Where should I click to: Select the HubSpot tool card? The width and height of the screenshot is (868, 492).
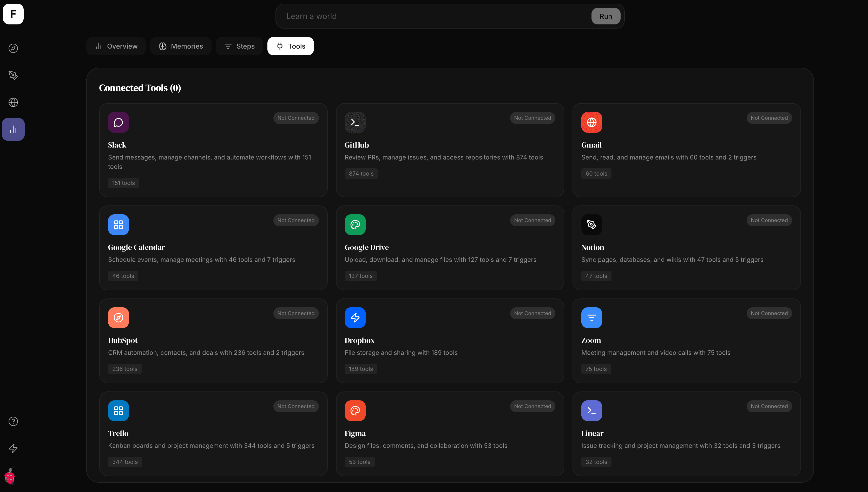click(x=213, y=341)
